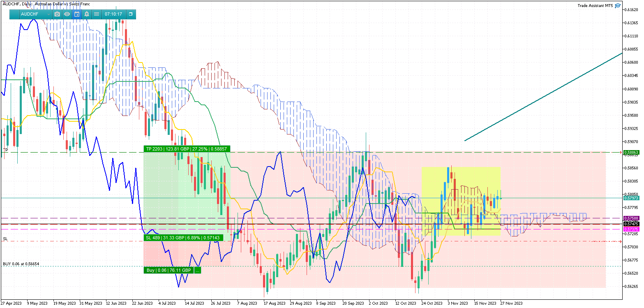Add an alert with the bell icon

[x=87, y=14]
